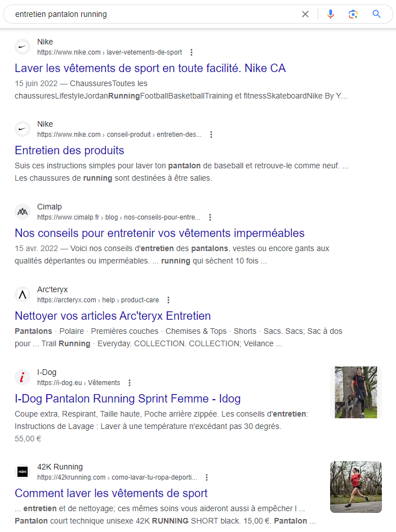396x532 pixels.
Task: Click nike.com laver-vetements-de-sport URL
Action: [x=110, y=52]
